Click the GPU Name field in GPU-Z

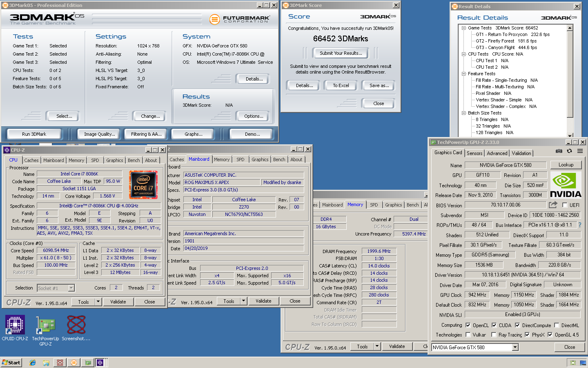tap(506, 165)
